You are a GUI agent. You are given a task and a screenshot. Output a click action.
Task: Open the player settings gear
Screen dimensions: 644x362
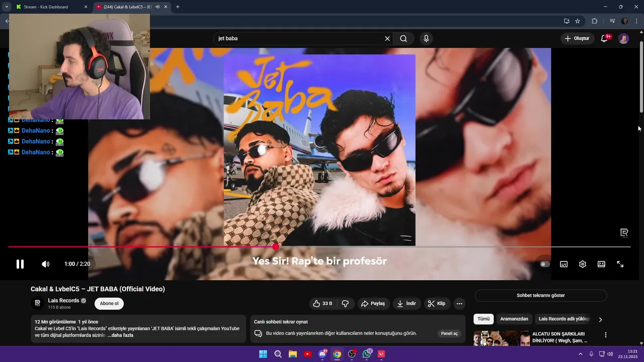(583, 264)
